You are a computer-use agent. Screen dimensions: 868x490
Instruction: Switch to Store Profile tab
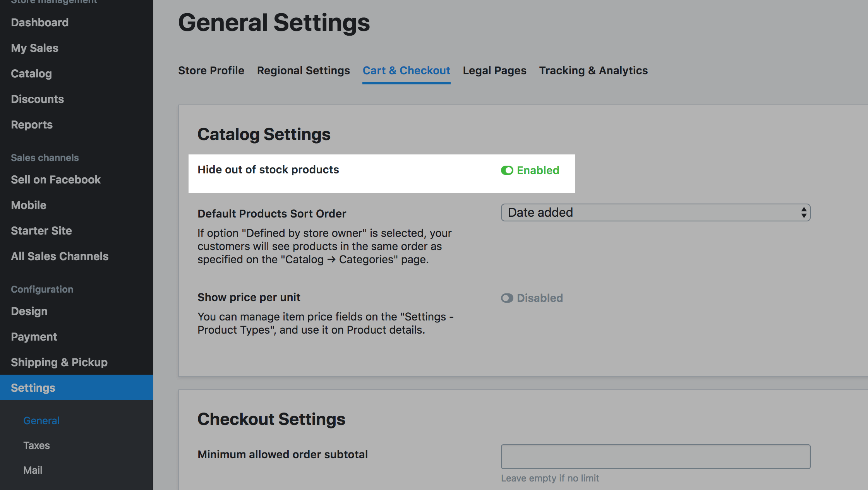211,70
